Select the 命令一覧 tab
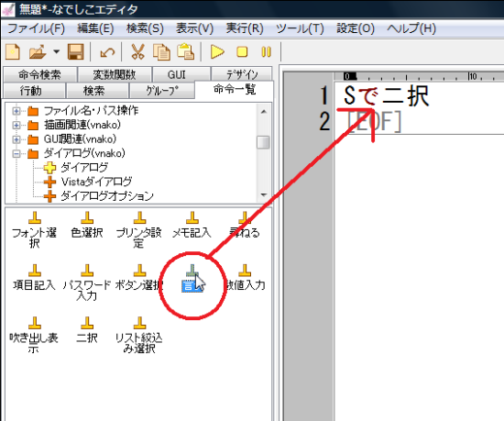This screenshot has height=421, width=504. (235, 89)
